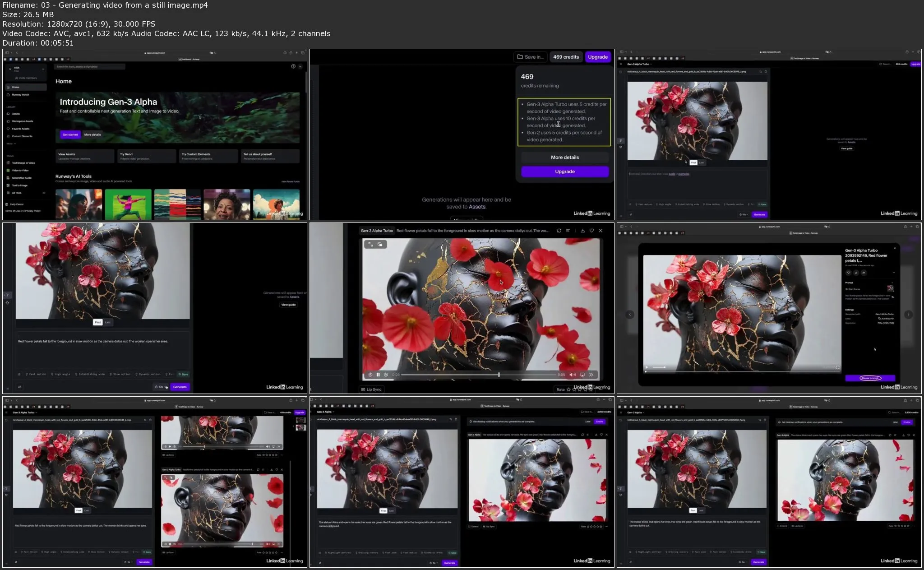Open the duration dropdown in the bottom-left frame
The image size is (924, 570).
coord(129,562)
